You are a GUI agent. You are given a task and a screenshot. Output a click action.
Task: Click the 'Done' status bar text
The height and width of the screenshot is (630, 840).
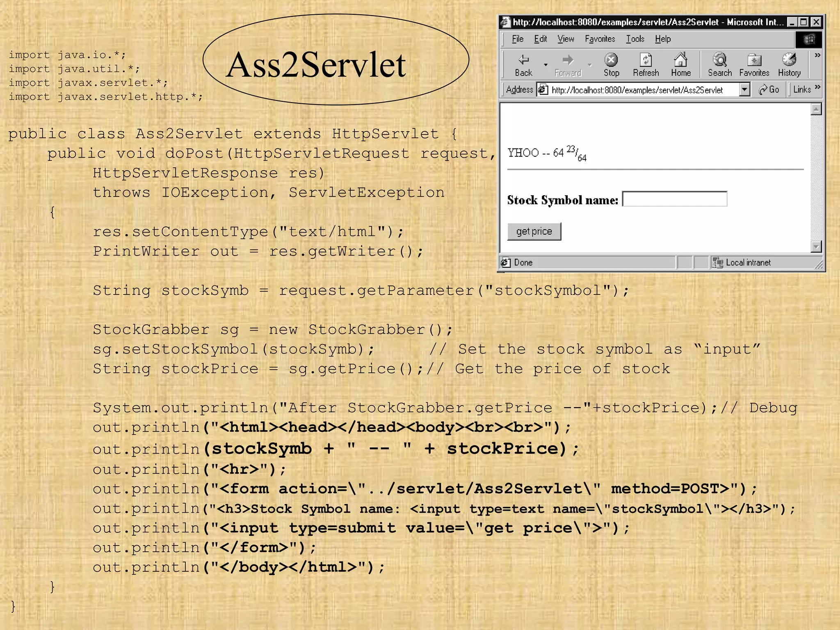[523, 262]
